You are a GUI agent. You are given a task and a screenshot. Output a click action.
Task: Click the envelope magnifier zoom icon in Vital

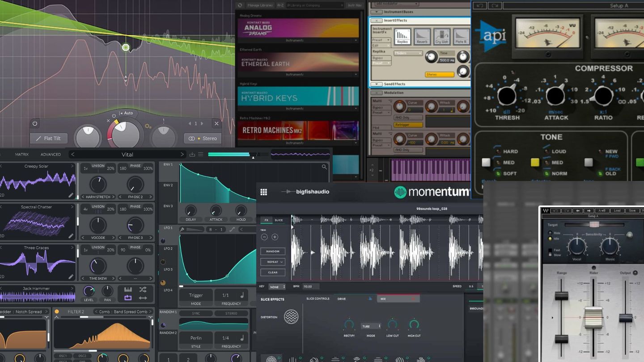tap(324, 167)
